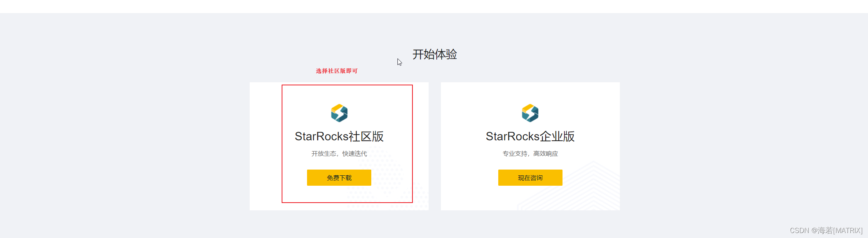Viewport: 868px width, 238px height.
Task: Click the StarRocks logo above 社区版
Action: (x=339, y=113)
